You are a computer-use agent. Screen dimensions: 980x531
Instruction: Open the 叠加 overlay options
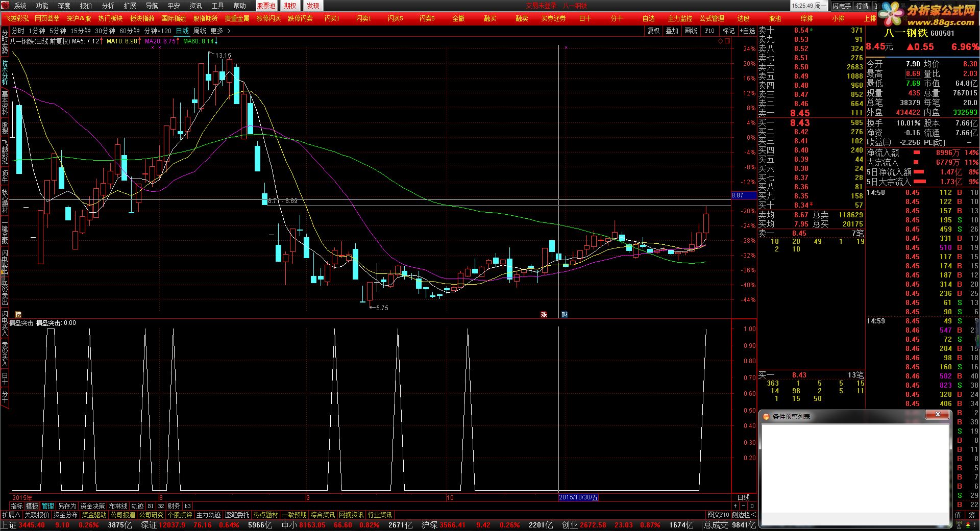tap(672, 31)
